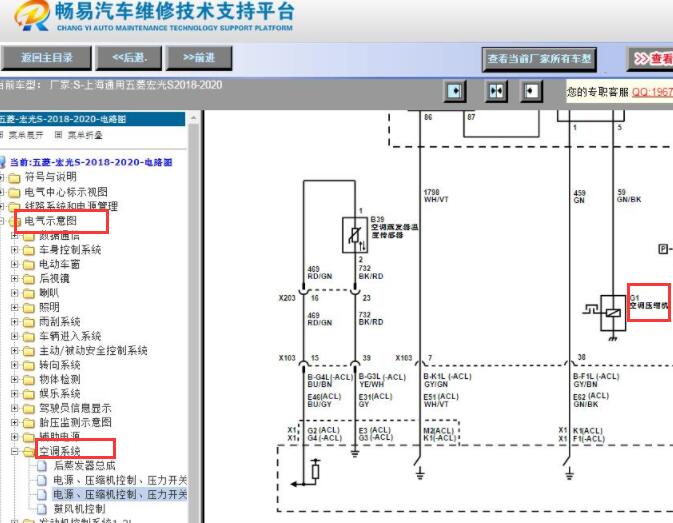
Task: Open the 电气示意图 folder
Action: 51,221
